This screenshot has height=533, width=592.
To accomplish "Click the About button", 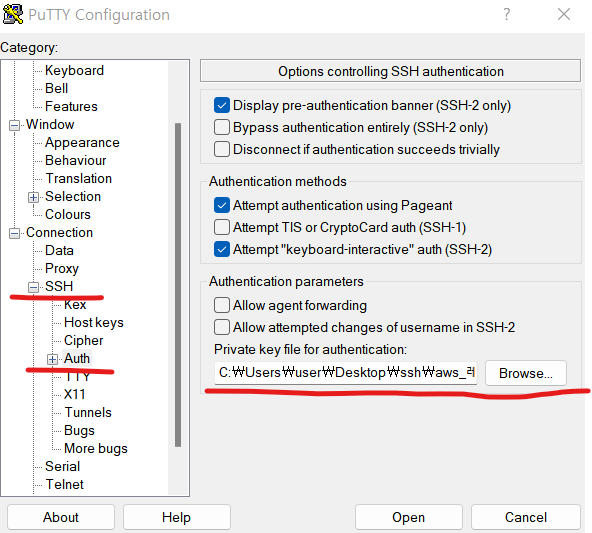I will tap(61, 517).
